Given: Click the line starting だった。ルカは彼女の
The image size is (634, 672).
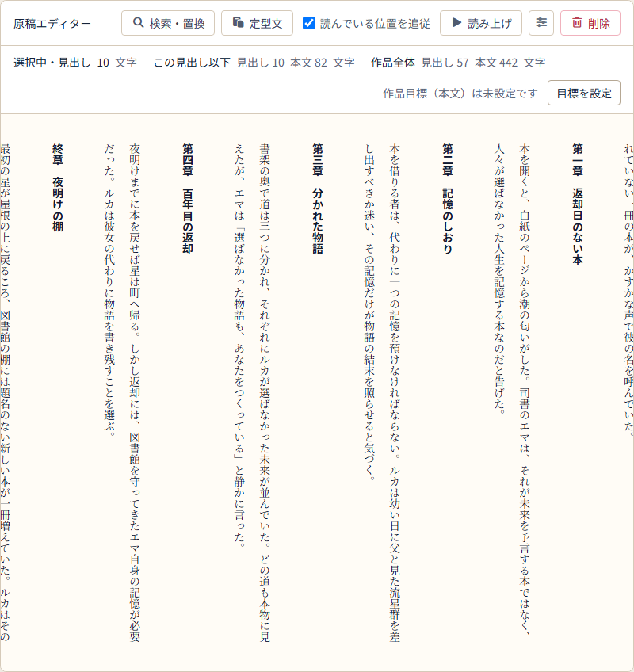Looking at the screenshot, I should point(109,291).
